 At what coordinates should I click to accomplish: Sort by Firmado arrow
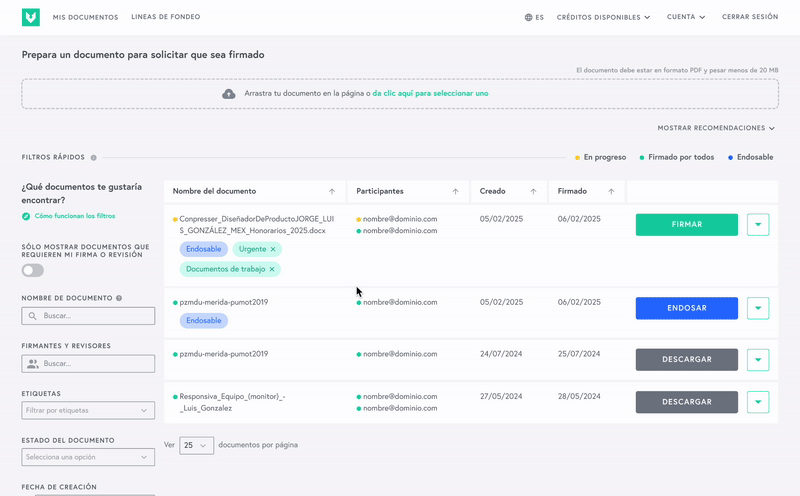click(x=611, y=191)
